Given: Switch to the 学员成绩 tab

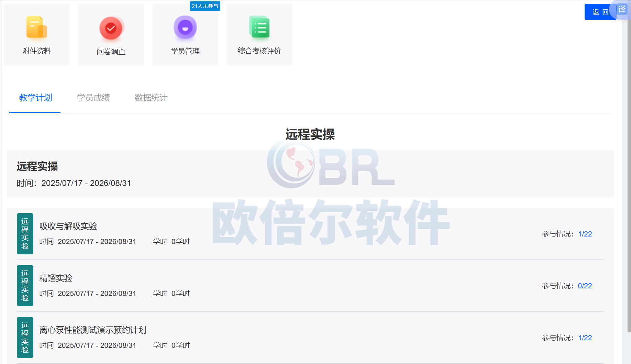Looking at the screenshot, I should pos(93,98).
